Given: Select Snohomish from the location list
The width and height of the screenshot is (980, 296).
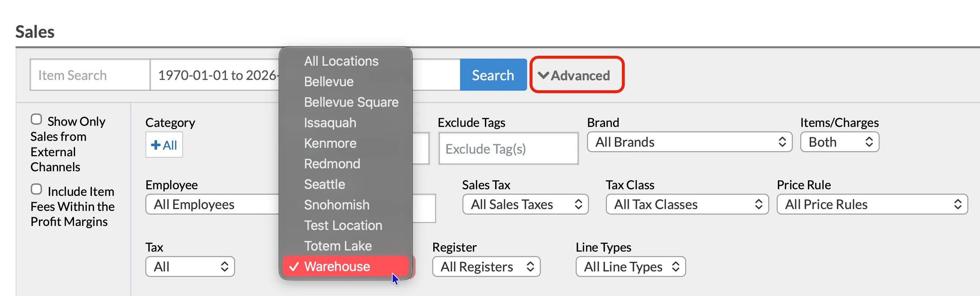Looking at the screenshot, I should [x=345, y=205].
